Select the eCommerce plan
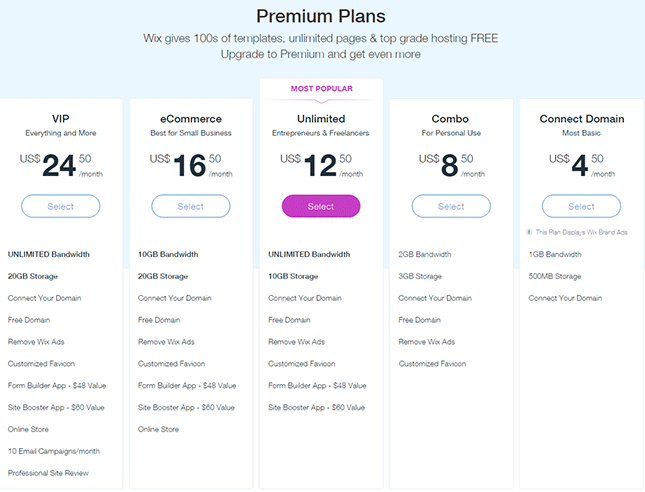The width and height of the screenshot is (645, 492). [x=190, y=206]
